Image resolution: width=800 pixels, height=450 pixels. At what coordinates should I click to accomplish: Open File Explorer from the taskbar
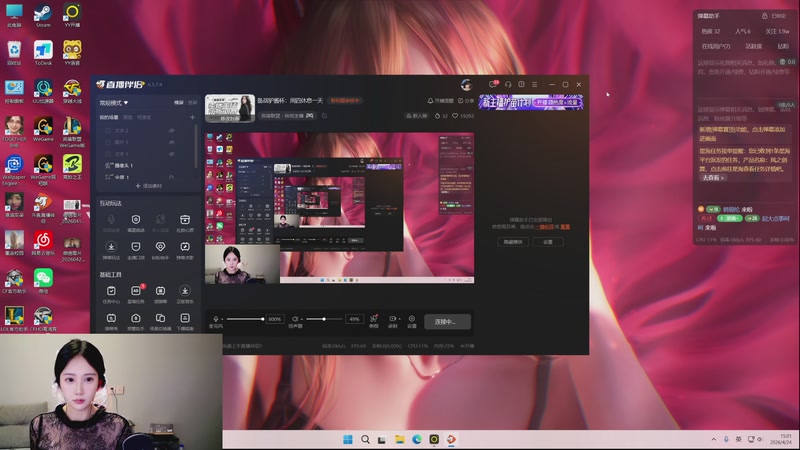(x=399, y=439)
